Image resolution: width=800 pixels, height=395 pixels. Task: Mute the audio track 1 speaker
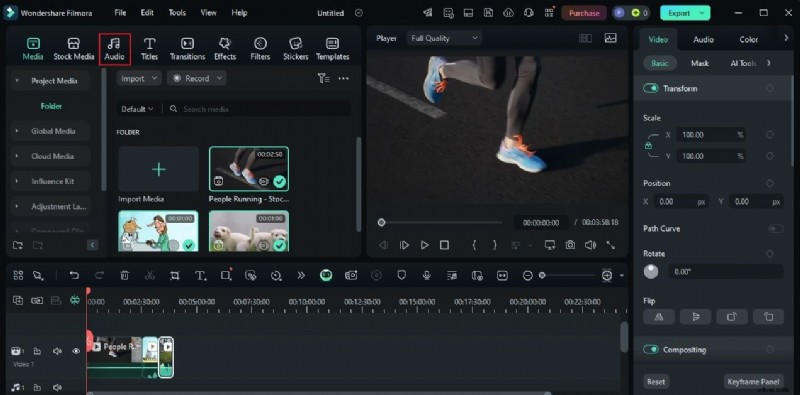[x=57, y=388]
